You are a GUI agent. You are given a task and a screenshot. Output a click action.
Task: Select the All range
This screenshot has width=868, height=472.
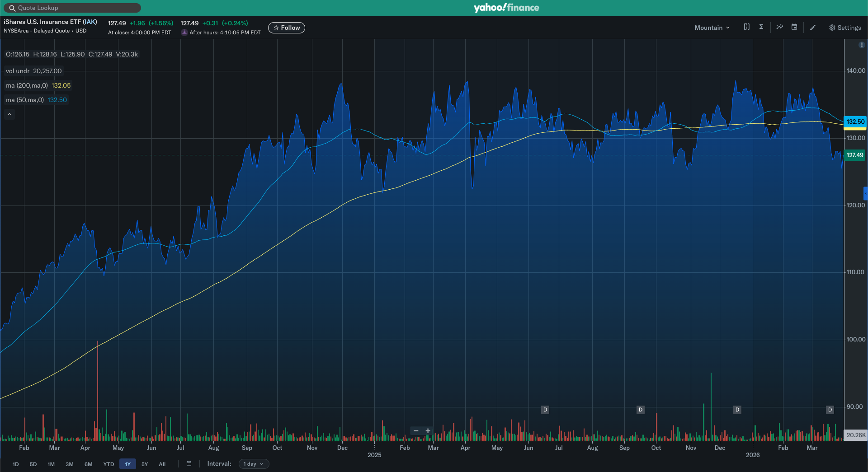click(x=162, y=464)
